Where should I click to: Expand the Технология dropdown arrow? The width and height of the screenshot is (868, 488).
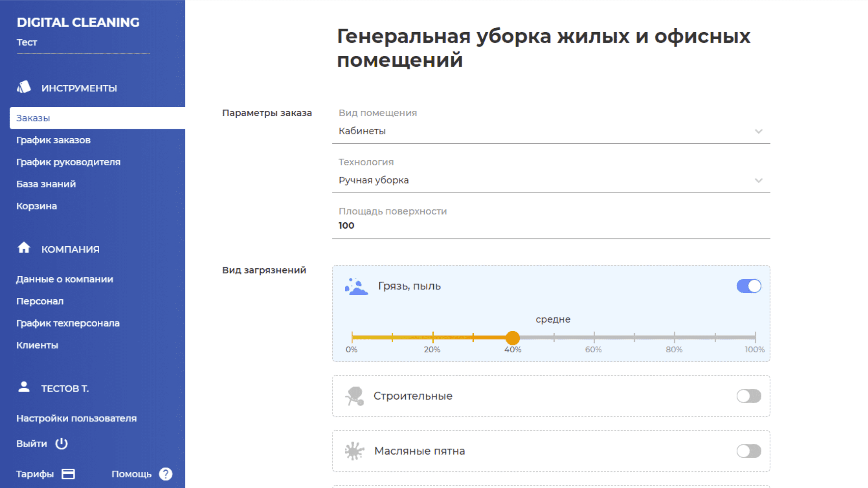pyautogui.click(x=758, y=180)
